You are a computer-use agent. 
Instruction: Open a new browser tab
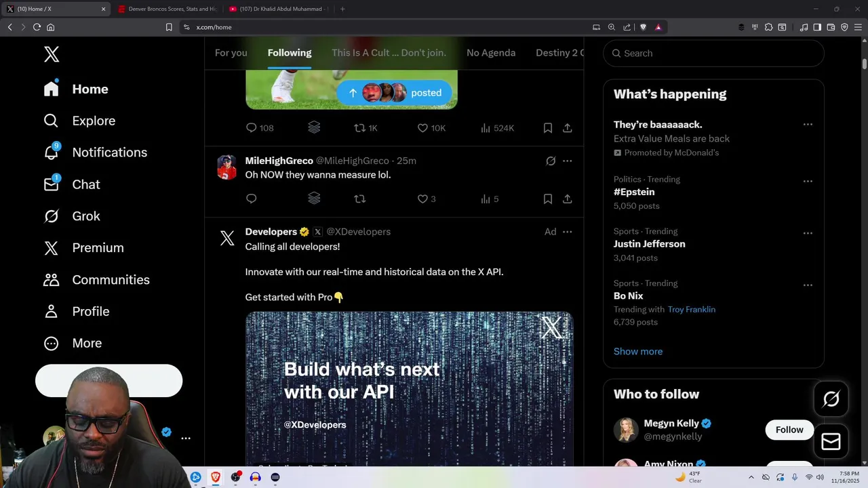tap(342, 9)
